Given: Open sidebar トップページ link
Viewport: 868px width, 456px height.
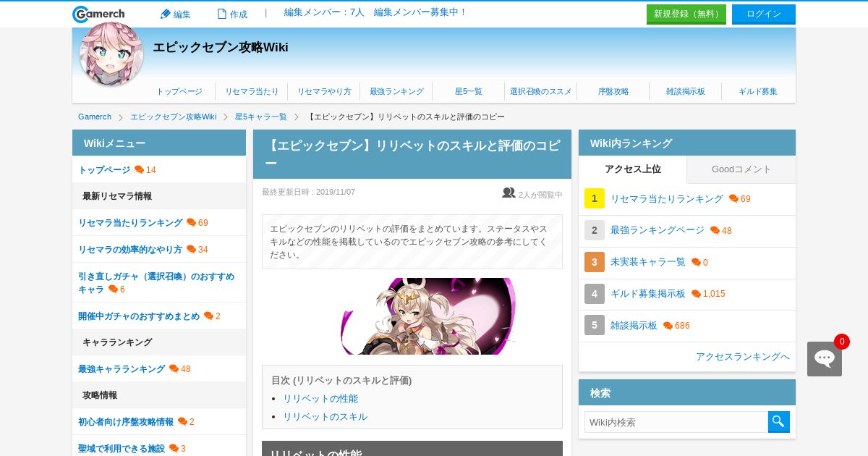Looking at the screenshot, I should pos(104,170).
